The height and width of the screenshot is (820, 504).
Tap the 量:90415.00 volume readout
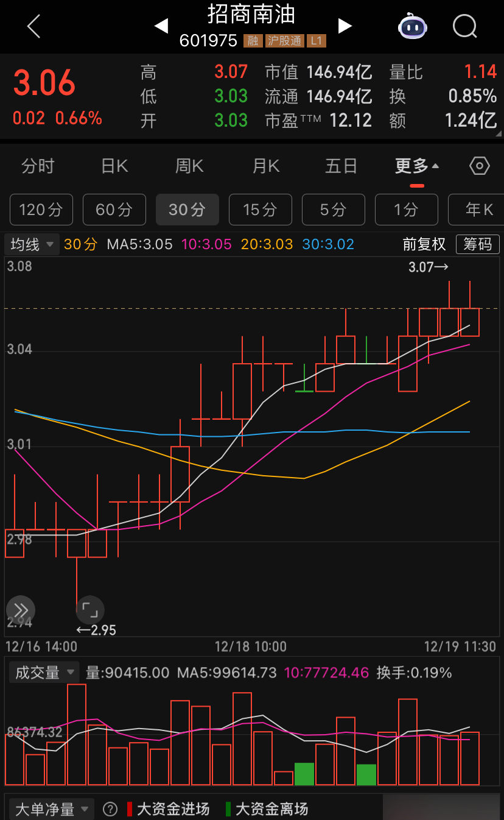127,673
